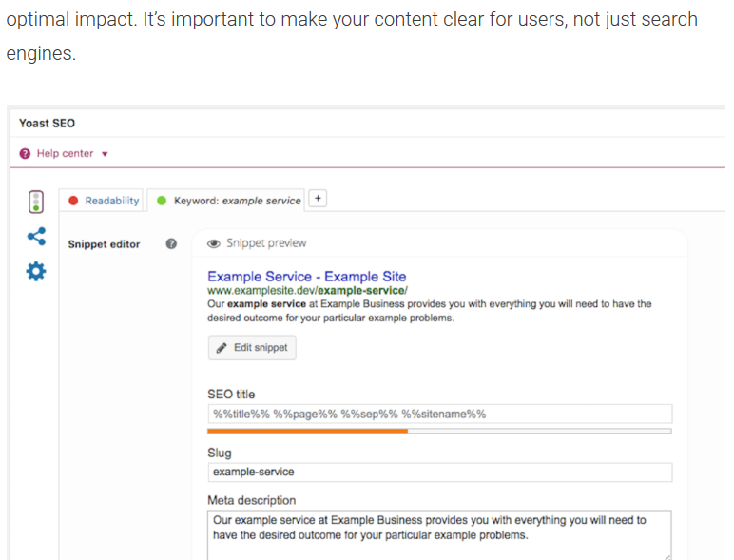This screenshot has height=560, width=734.
Task: Switch to Keyword: example service tab
Action: 226,201
